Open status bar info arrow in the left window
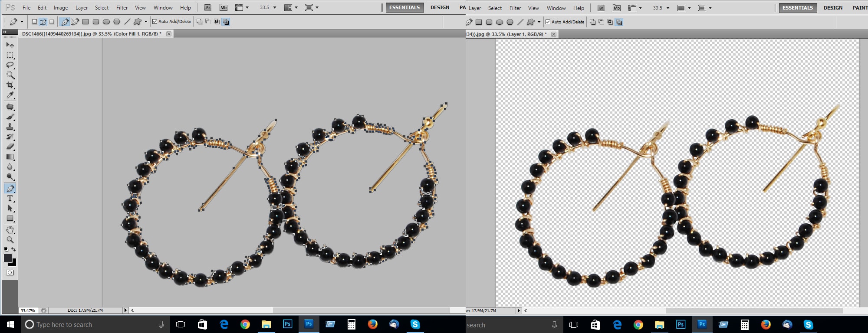Viewport: 868px width, 333px height. 125,310
